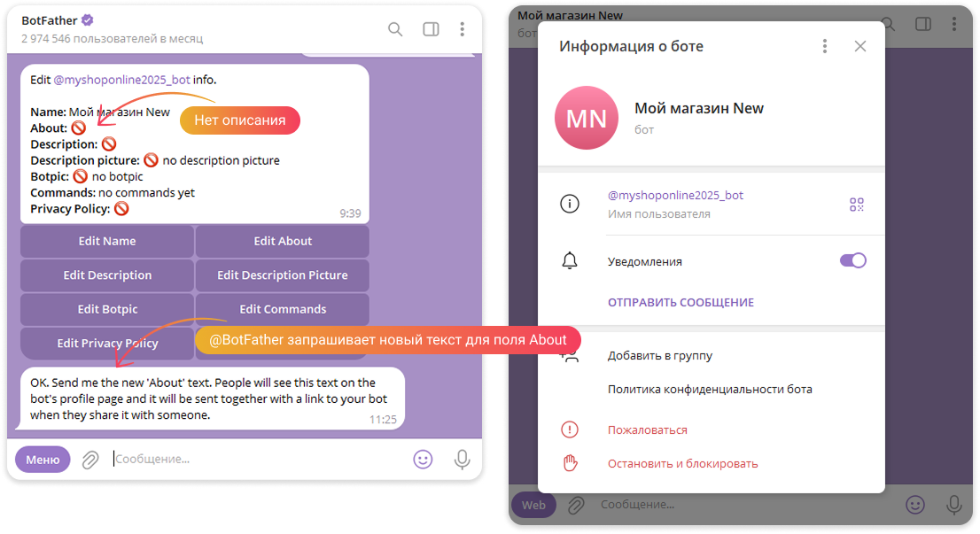Choose Добавить в группу

point(660,356)
